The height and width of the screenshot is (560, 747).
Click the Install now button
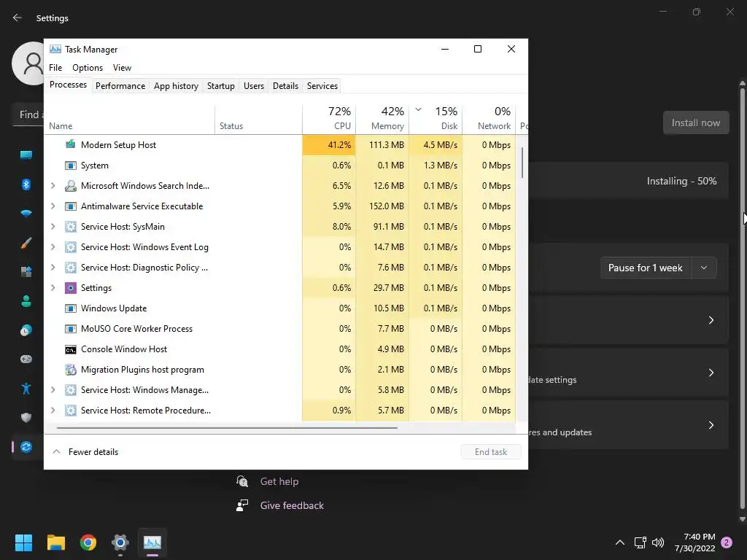[696, 122]
